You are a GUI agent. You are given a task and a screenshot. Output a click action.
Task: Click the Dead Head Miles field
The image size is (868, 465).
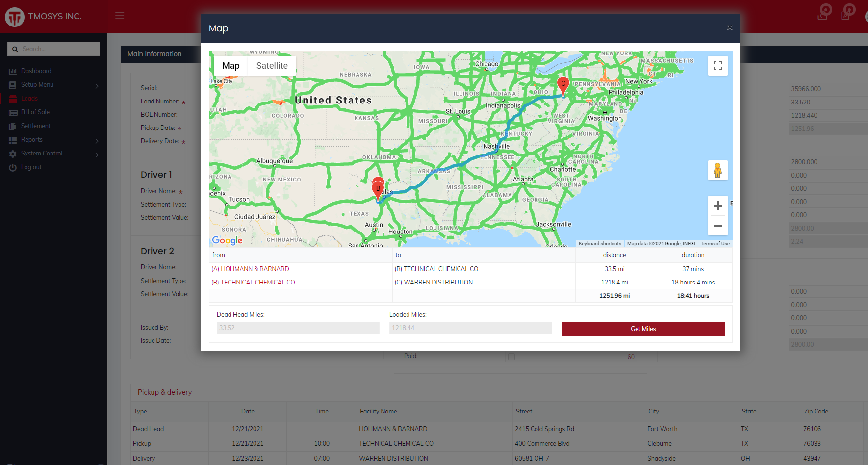click(298, 328)
